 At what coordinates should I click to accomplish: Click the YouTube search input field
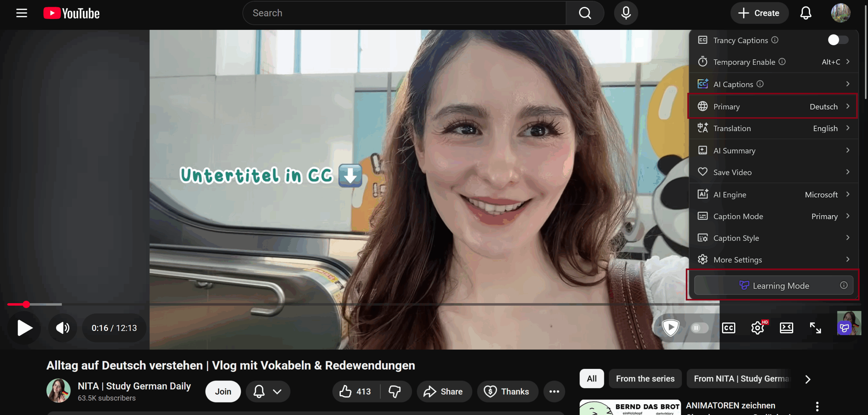coord(403,13)
